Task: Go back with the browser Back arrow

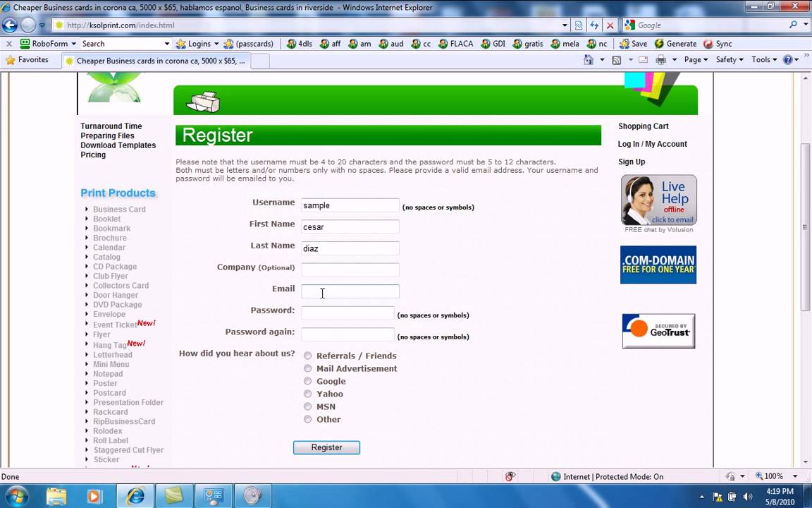Action: (x=10, y=25)
